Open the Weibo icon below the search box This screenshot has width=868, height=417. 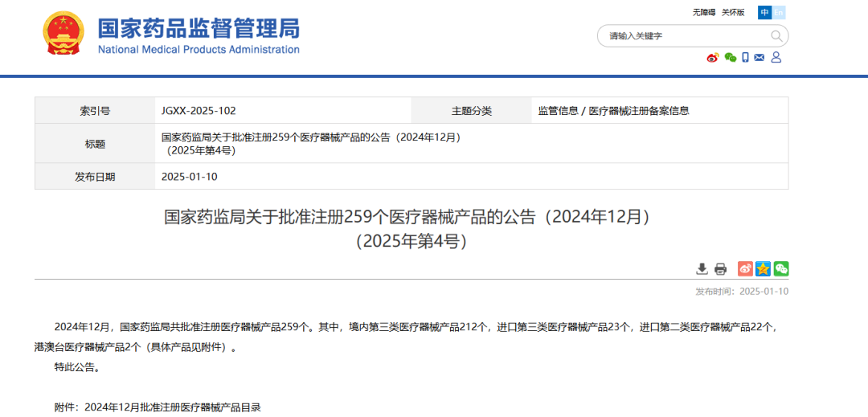click(x=713, y=58)
